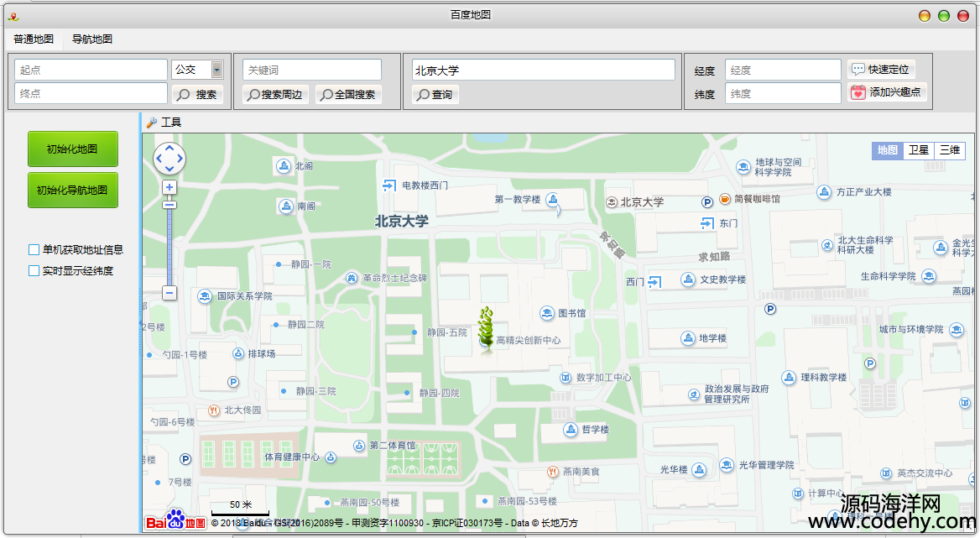Click the 地球与空间科学学院 icon

click(x=743, y=167)
